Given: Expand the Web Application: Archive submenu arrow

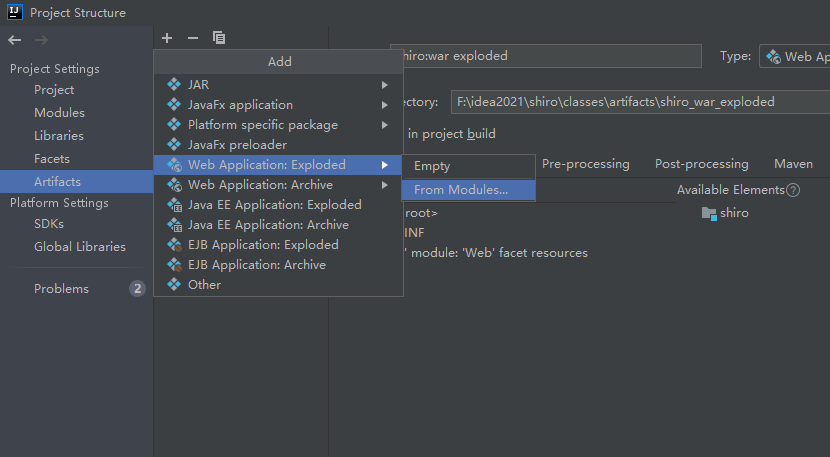Looking at the screenshot, I should pos(385,185).
